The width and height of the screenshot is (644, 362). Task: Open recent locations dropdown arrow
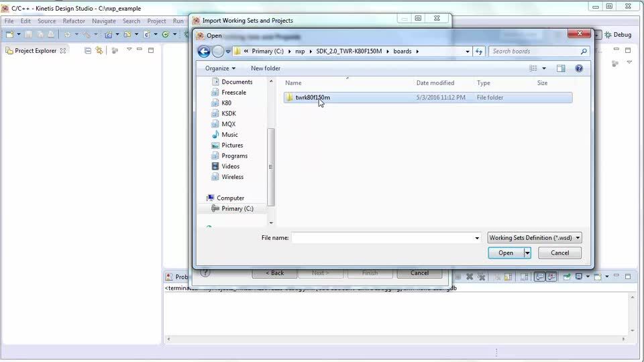pos(228,52)
